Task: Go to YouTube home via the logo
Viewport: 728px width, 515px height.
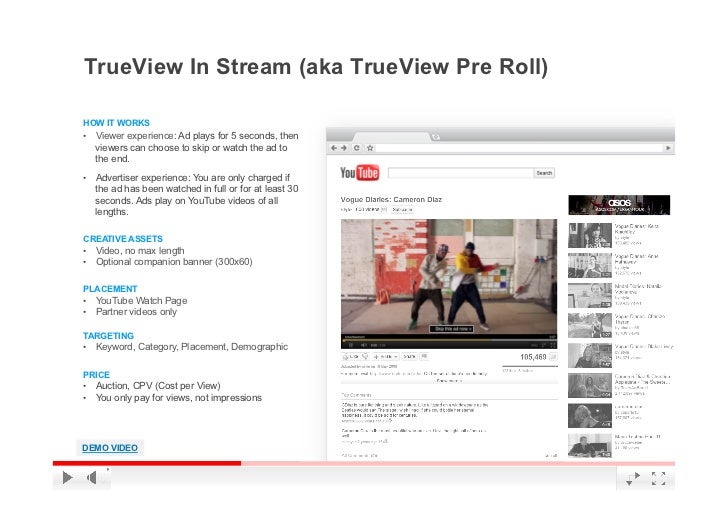Action: click(359, 173)
